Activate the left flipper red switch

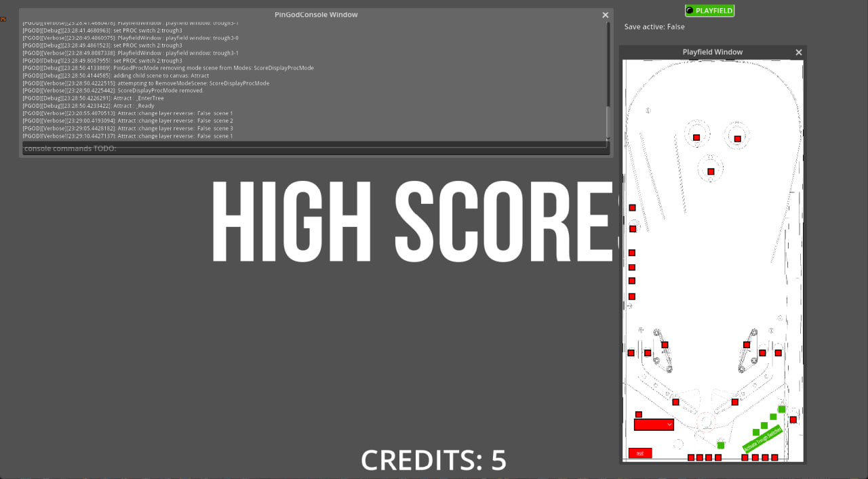point(675,402)
